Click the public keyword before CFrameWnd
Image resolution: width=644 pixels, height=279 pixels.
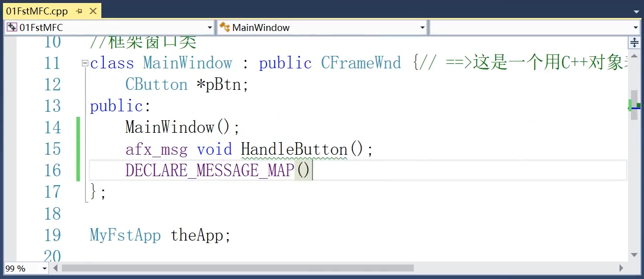click(285, 63)
